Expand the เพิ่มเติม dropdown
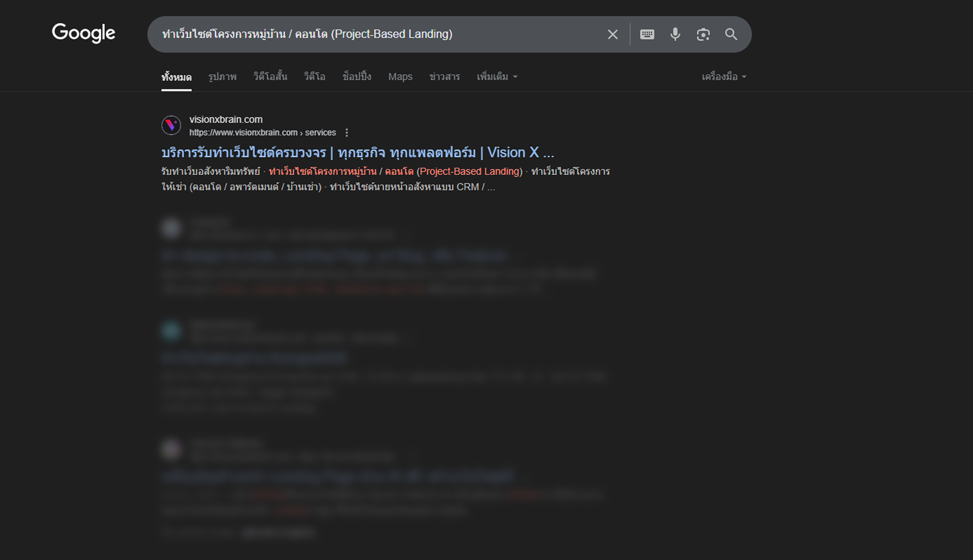This screenshot has height=560, width=973. coord(497,76)
